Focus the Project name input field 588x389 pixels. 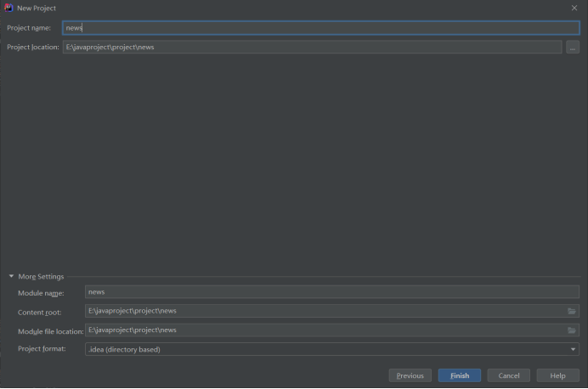click(x=321, y=28)
